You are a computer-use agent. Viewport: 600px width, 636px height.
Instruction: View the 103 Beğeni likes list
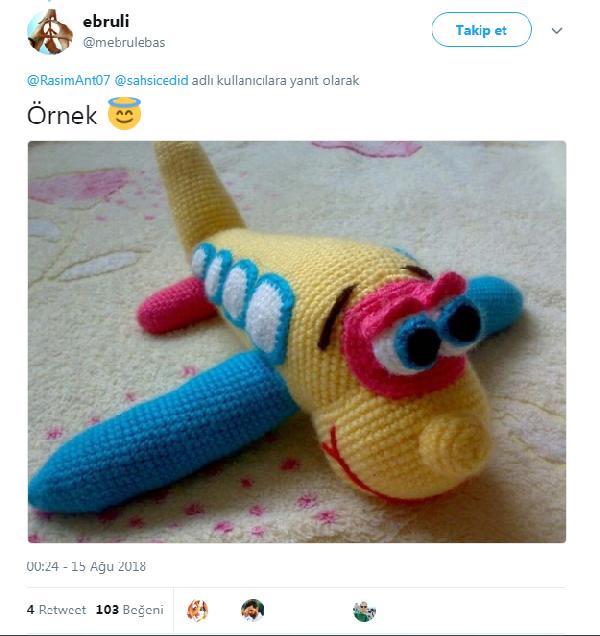130,610
